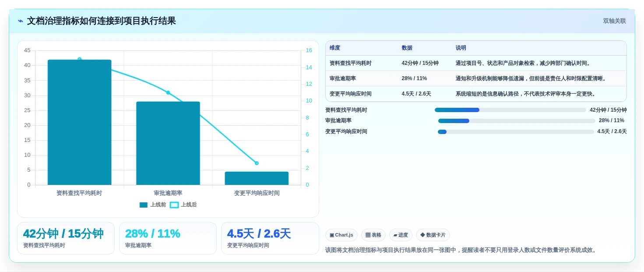Click the 说明 table column header

pyautogui.click(x=461, y=48)
